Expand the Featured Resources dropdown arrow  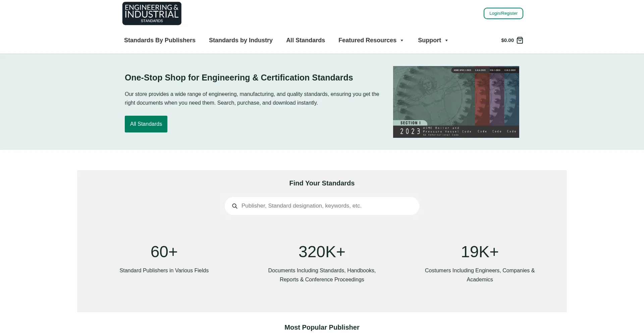pyautogui.click(x=402, y=41)
